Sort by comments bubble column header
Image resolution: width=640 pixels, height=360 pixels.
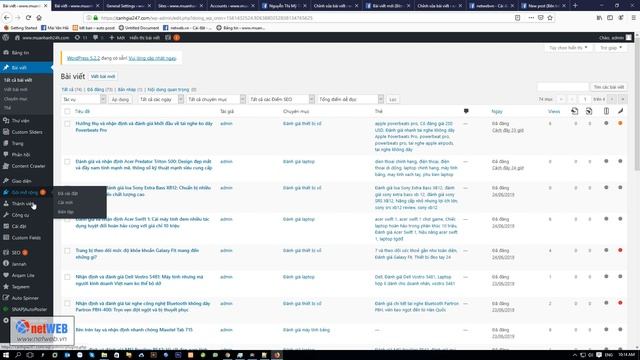466,111
